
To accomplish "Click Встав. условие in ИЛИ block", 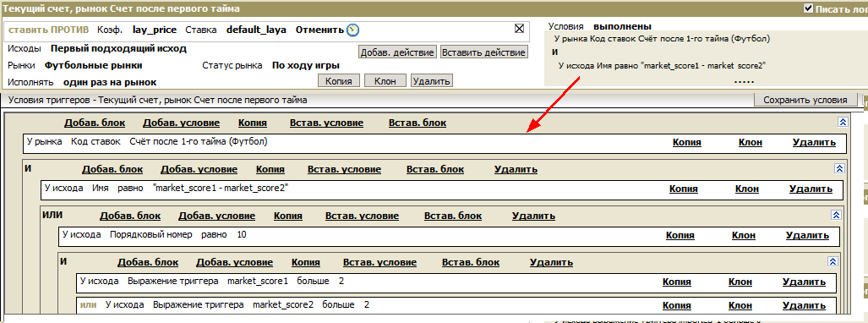I will tap(362, 216).
